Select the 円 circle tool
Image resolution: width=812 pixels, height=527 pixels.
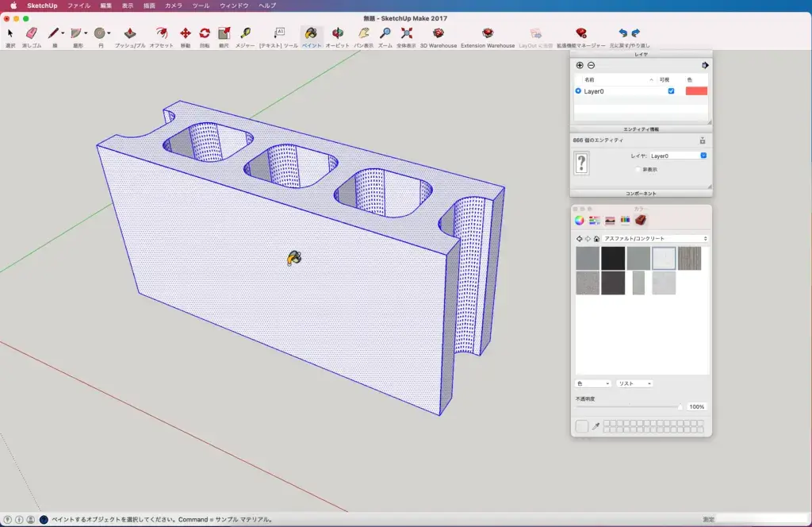tap(99, 33)
